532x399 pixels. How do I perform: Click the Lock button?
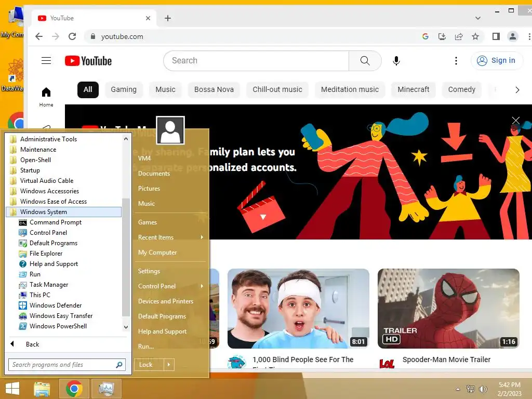[149, 365]
